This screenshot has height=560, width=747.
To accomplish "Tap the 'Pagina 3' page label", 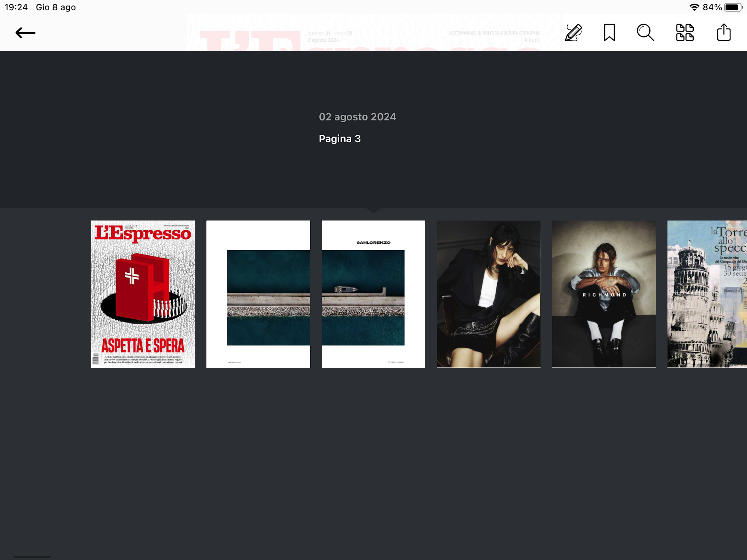I will click(339, 139).
